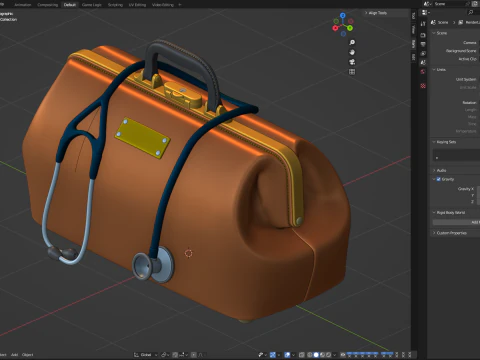
Task: Toggle snapping magnet button
Action: pos(175,355)
